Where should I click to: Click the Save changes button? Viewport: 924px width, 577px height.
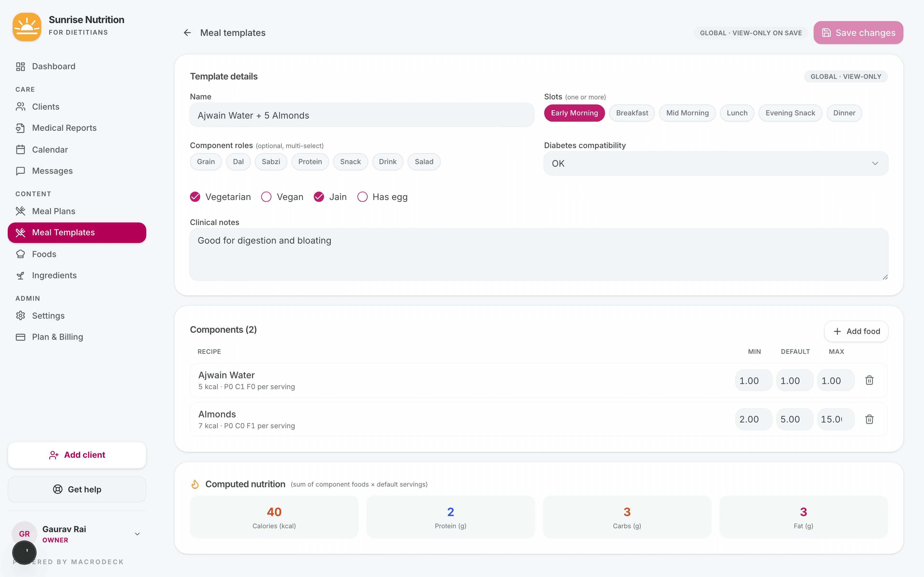pos(858,32)
